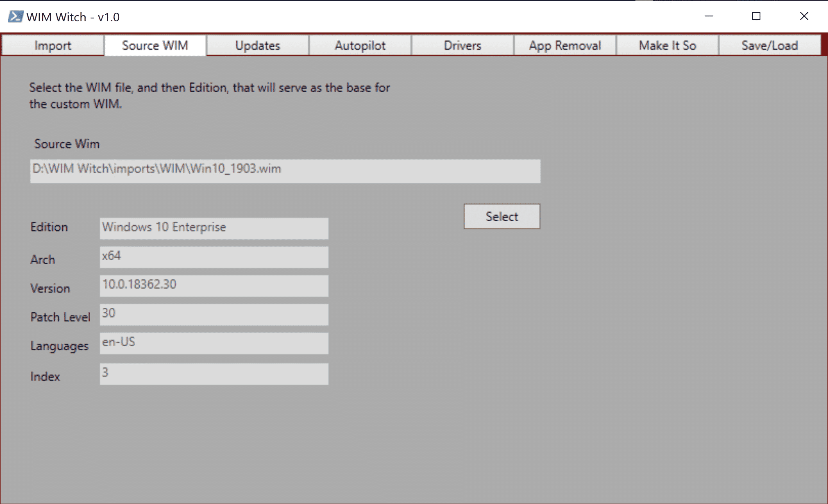This screenshot has height=504, width=828.
Task: Click the Edition label
Action: point(49,227)
